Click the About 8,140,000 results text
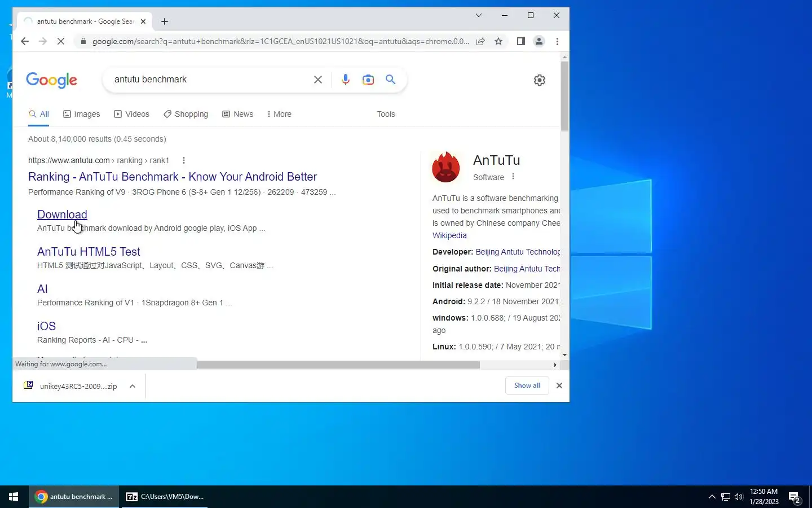This screenshot has height=508, width=812. click(x=97, y=139)
